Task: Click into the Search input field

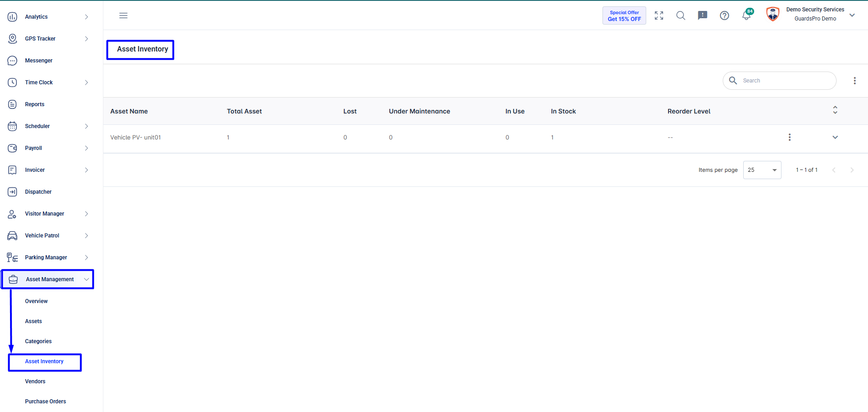Action: click(780, 81)
